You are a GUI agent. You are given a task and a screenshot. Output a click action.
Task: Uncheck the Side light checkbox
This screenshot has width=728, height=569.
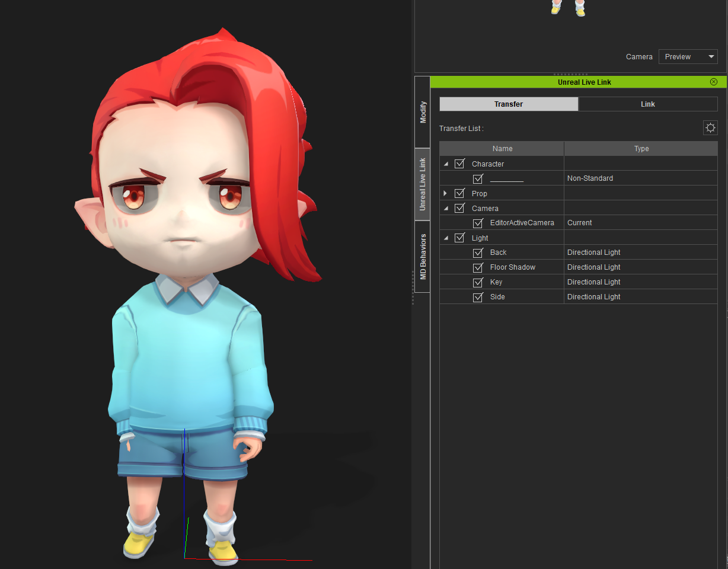click(x=478, y=297)
